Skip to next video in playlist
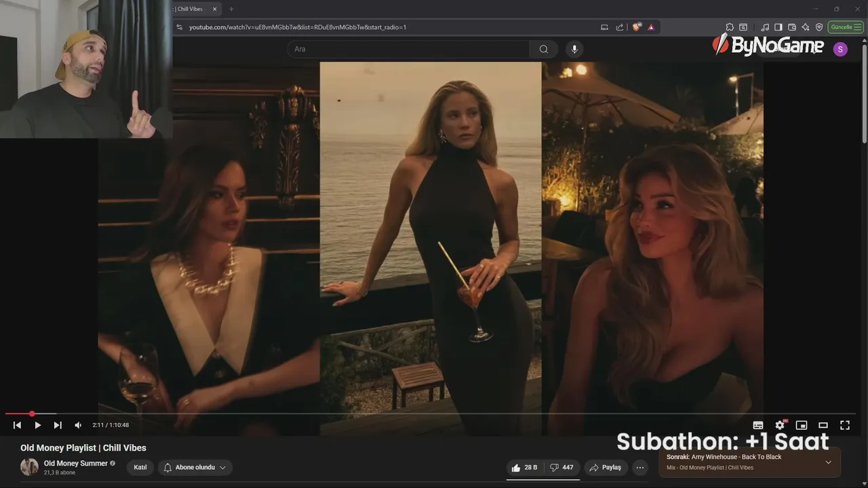The image size is (868, 488). 58,425
